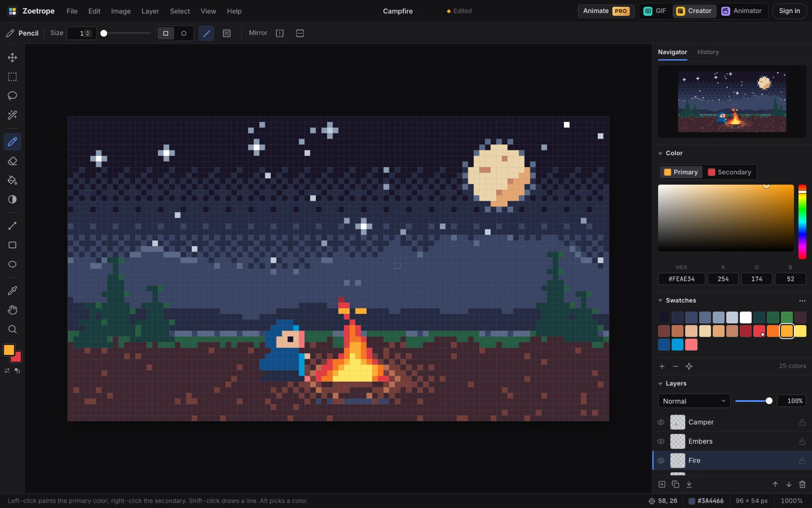Click the Size stepper arrows

(x=88, y=33)
